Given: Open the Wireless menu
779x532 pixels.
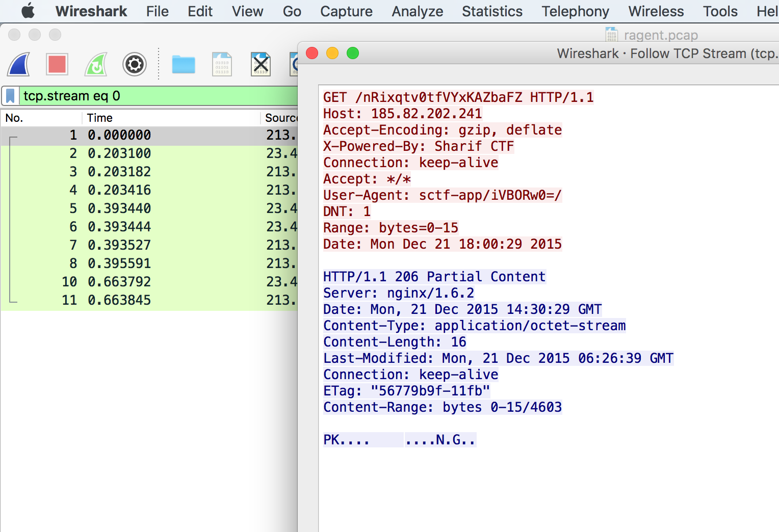Looking at the screenshot, I should click(x=656, y=11).
